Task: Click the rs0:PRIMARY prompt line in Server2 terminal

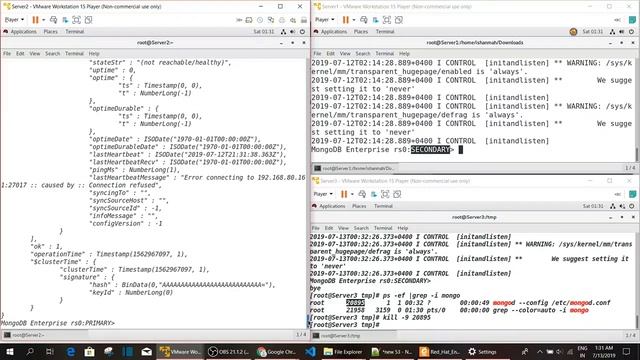Action: pyautogui.click(x=58, y=323)
